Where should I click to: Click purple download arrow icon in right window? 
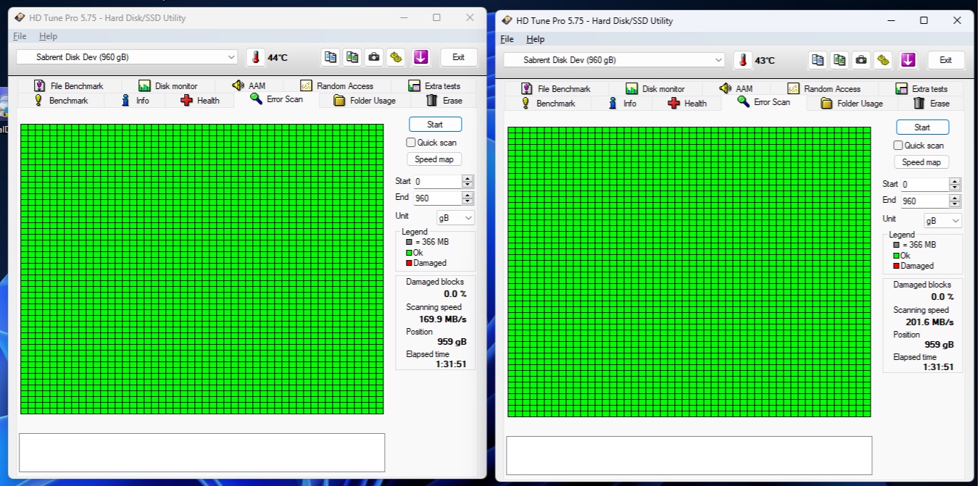pyautogui.click(x=908, y=60)
